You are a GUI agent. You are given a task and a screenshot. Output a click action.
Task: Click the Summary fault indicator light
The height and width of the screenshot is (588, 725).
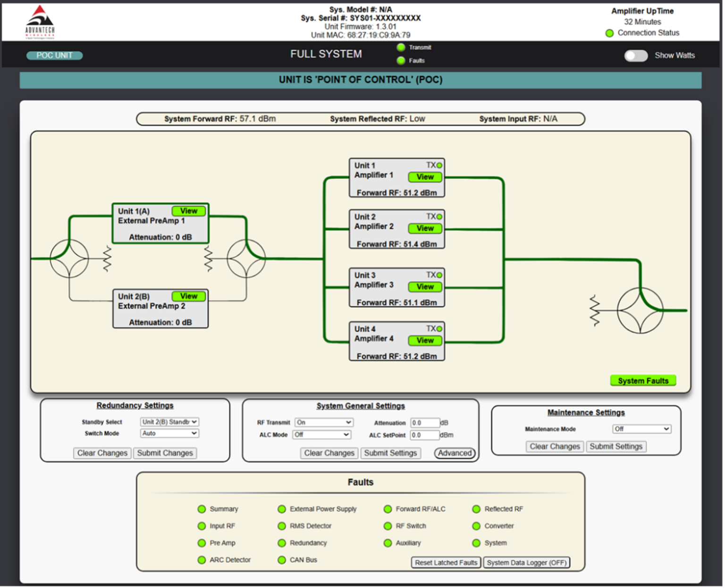202,509
